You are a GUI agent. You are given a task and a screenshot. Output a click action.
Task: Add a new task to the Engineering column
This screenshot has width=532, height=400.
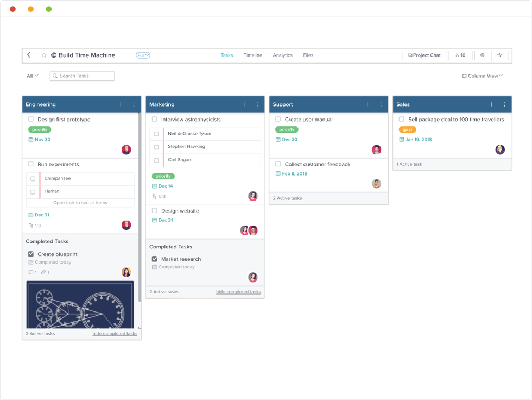point(121,104)
